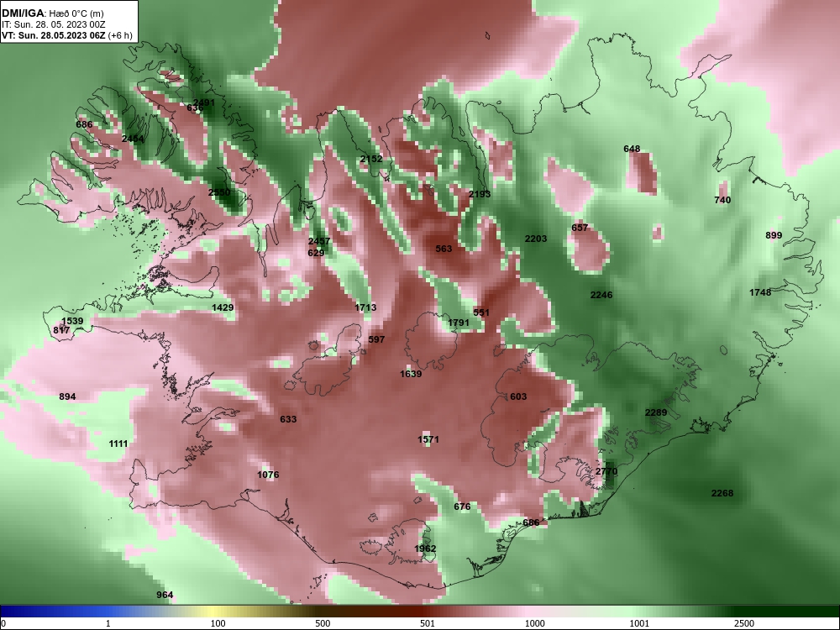The image size is (840, 630).
Task: Click the map value 657
Action: (580, 228)
